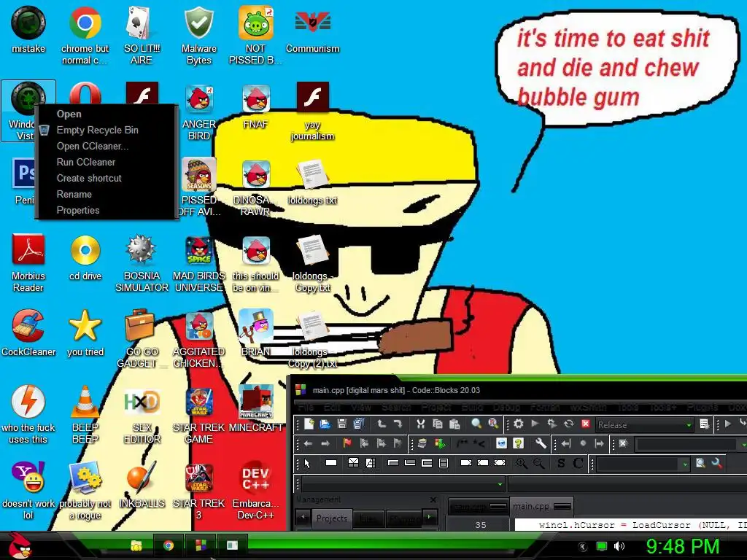Open the Build menu in Code::Blocks

(472, 407)
